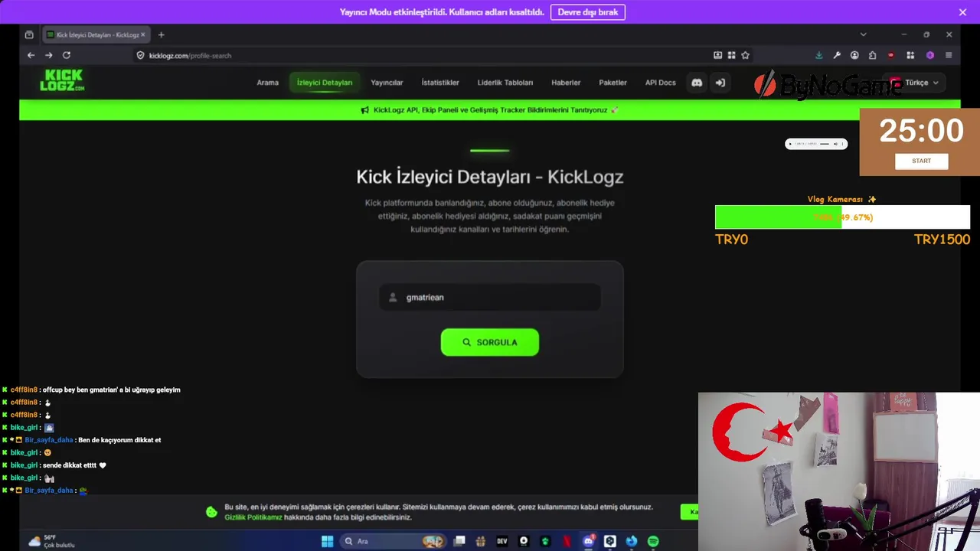
Task: Click the KickLogz logo
Action: click(x=62, y=80)
